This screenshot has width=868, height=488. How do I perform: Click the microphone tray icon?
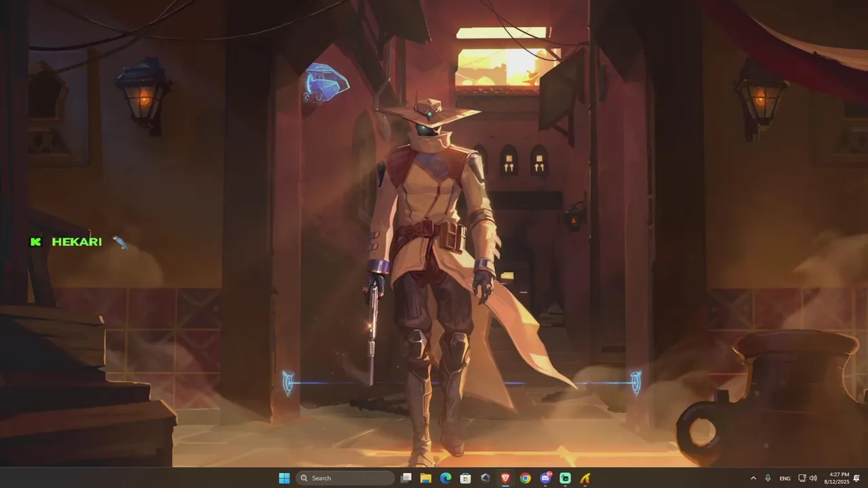click(768, 478)
